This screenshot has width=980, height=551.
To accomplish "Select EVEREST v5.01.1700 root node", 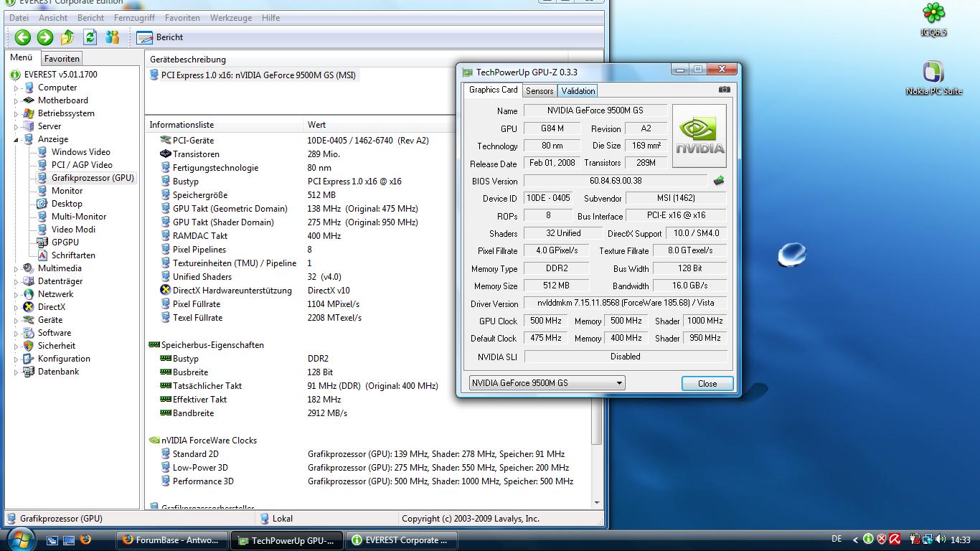I will pyautogui.click(x=60, y=75).
